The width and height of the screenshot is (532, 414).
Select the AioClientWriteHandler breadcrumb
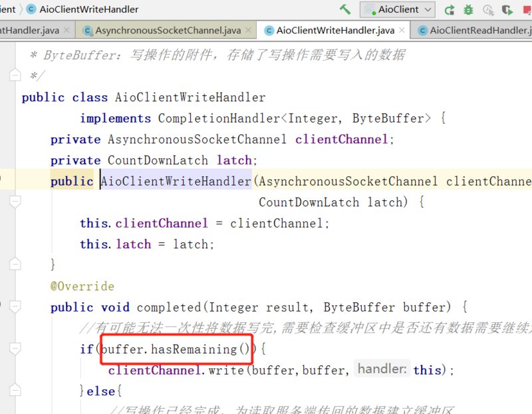[88, 9]
